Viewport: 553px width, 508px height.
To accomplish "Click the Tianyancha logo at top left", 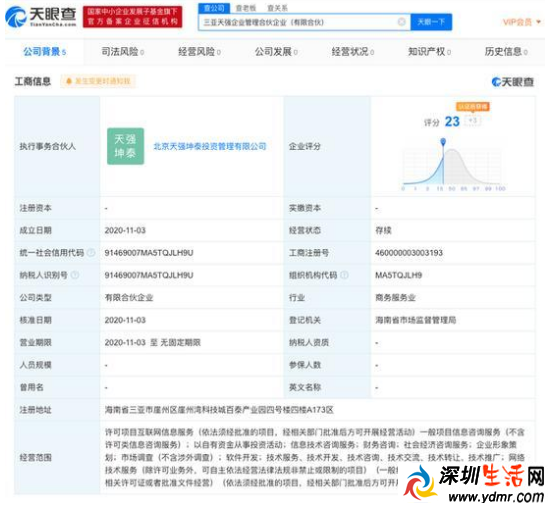I will tap(41, 16).
